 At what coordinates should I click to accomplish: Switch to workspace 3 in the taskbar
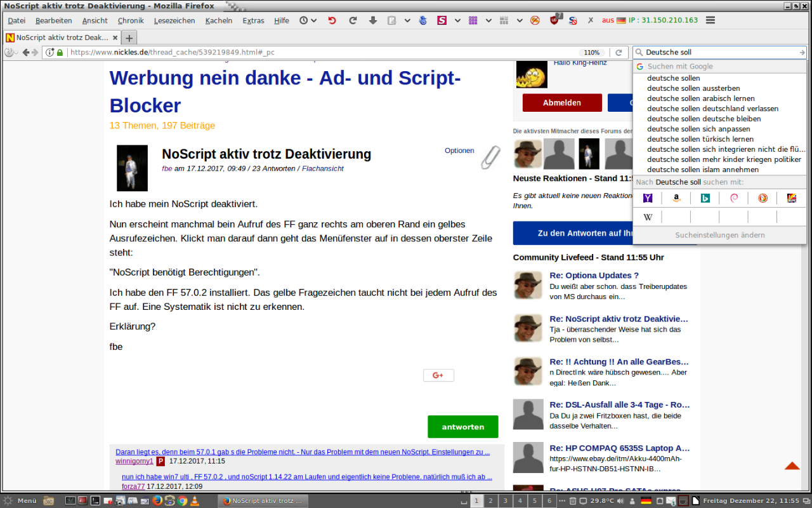(x=505, y=501)
